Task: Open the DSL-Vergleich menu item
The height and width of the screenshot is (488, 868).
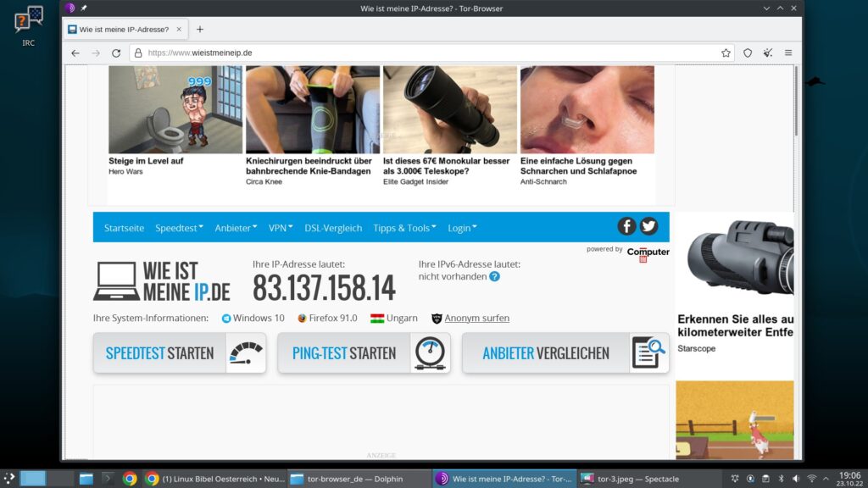Action: point(333,228)
